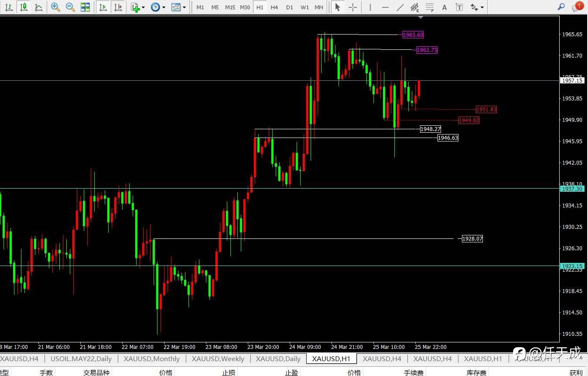Sort by 止盈 column header
Image resolution: width=588 pixels, height=376 pixels.
tap(291, 372)
